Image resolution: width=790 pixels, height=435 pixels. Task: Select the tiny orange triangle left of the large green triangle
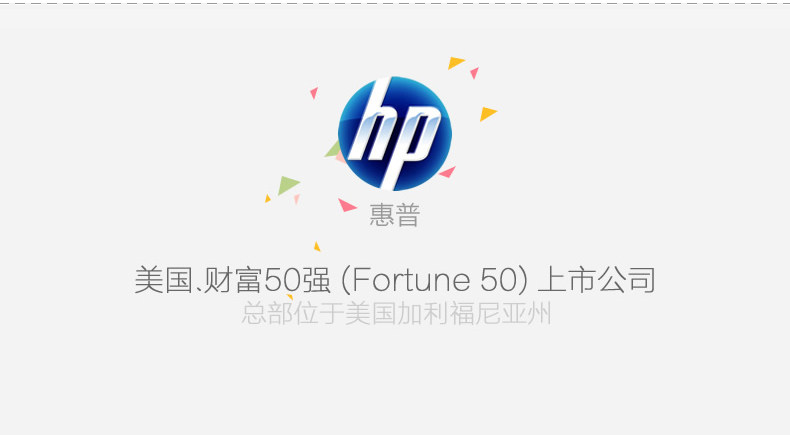[x=268, y=199]
